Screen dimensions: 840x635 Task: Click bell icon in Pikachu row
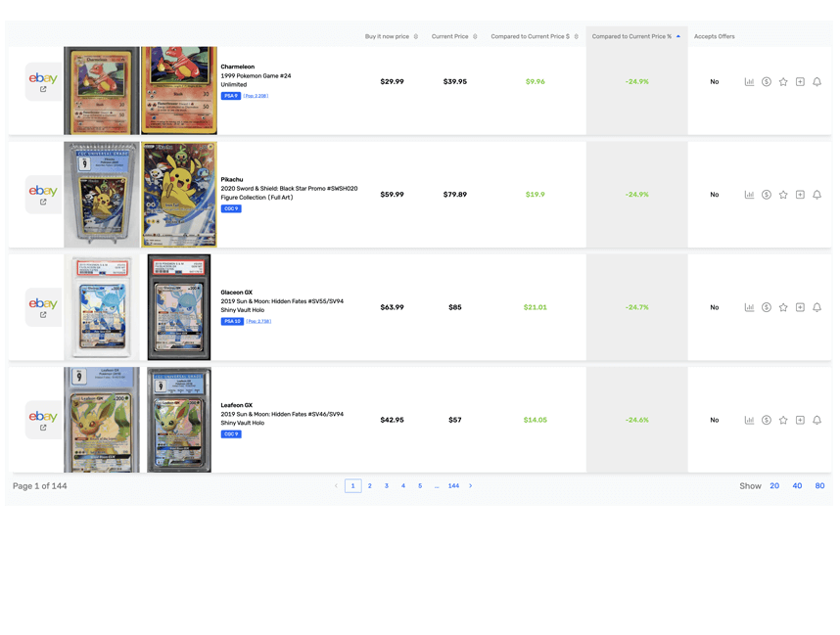point(817,195)
